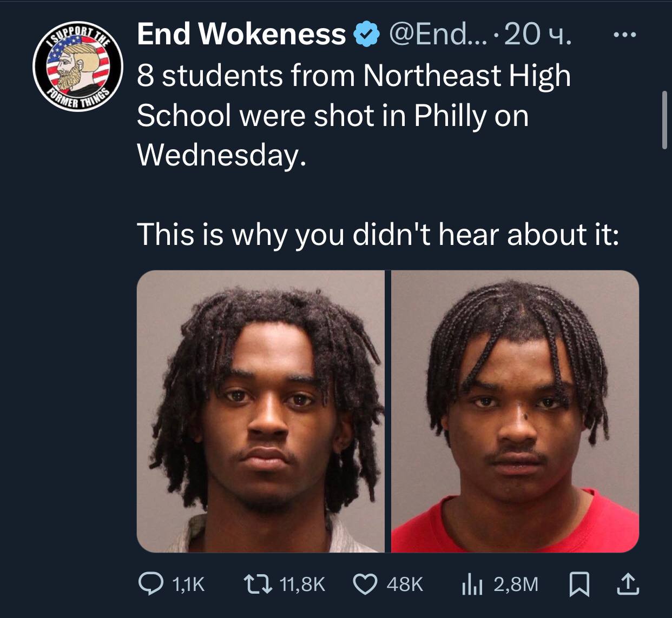The height and width of the screenshot is (618, 672).
Task: Click the 48K likes count
Action: tap(404, 584)
